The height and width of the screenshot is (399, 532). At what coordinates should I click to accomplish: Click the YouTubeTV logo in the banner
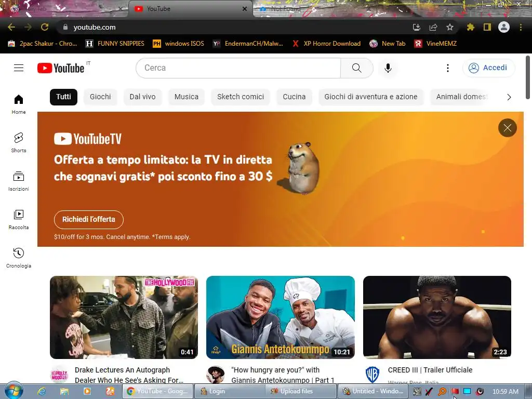pyautogui.click(x=87, y=139)
